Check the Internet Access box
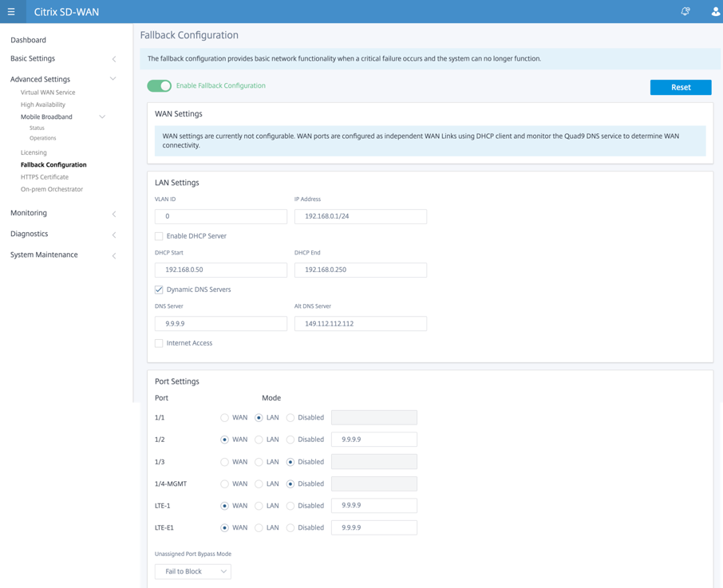723x588 pixels. (x=159, y=343)
